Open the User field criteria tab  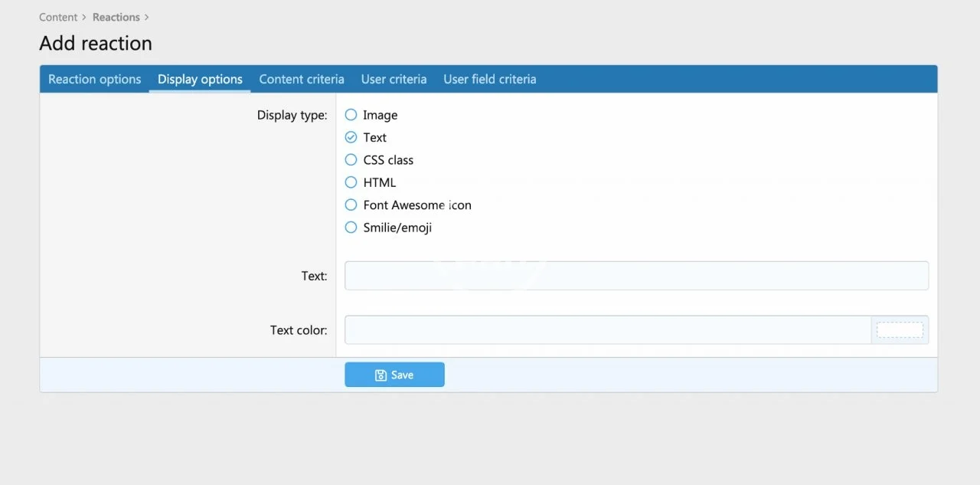489,79
